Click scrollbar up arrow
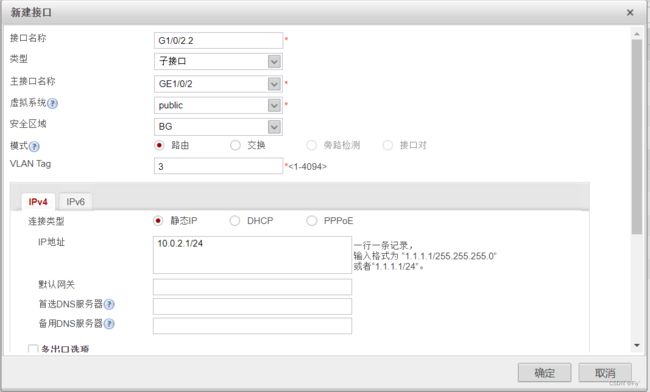Image resolution: width=650 pixels, height=392 pixels. (637, 34)
